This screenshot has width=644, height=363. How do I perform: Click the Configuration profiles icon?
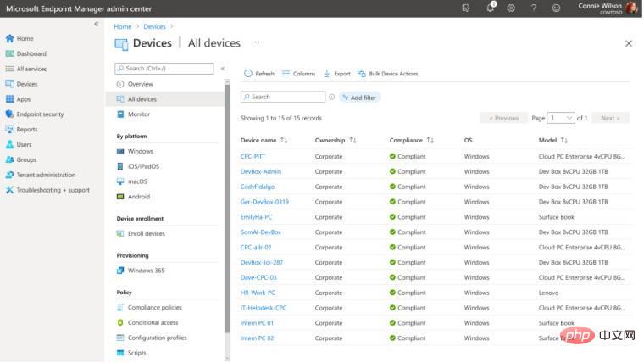tap(120, 338)
